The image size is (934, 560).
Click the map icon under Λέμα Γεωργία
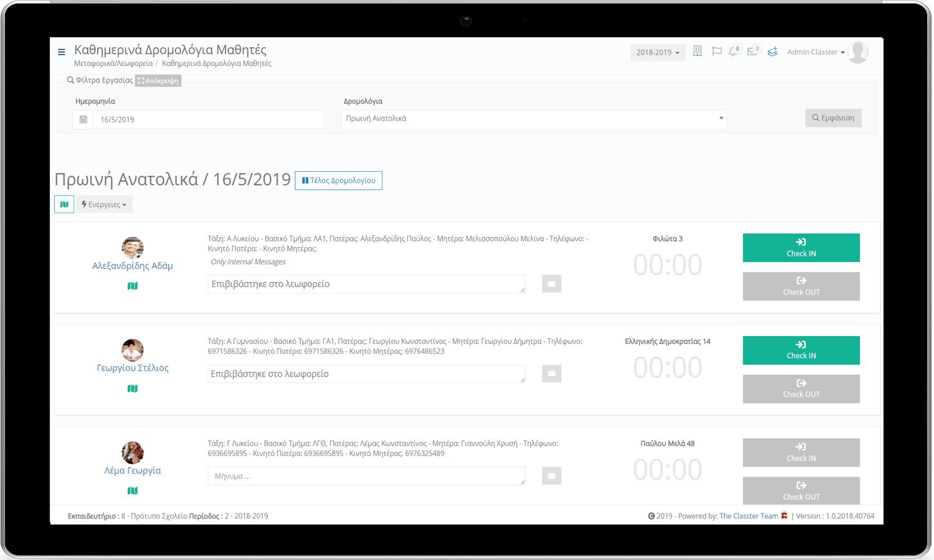click(133, 491)
